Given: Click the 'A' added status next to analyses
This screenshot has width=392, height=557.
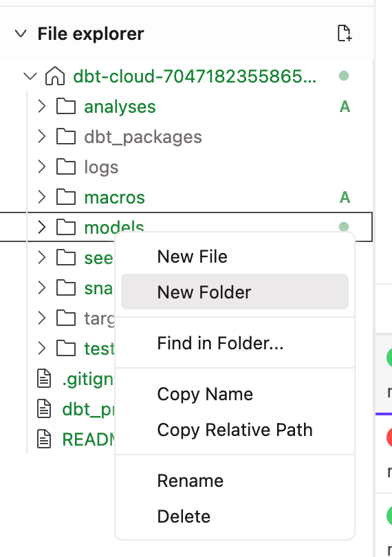Looking at the screenshot, I should pos(345,107).
